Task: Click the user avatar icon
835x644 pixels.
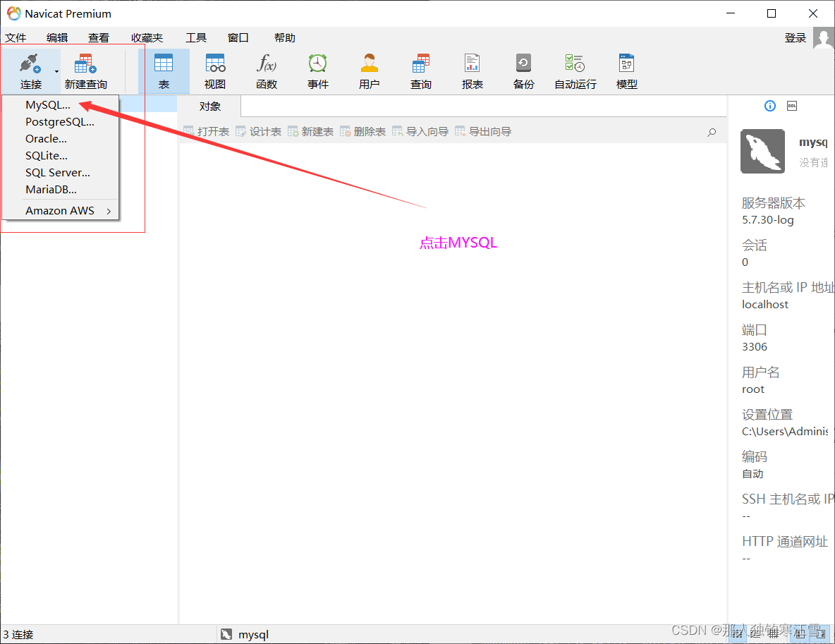Action: 823,38
